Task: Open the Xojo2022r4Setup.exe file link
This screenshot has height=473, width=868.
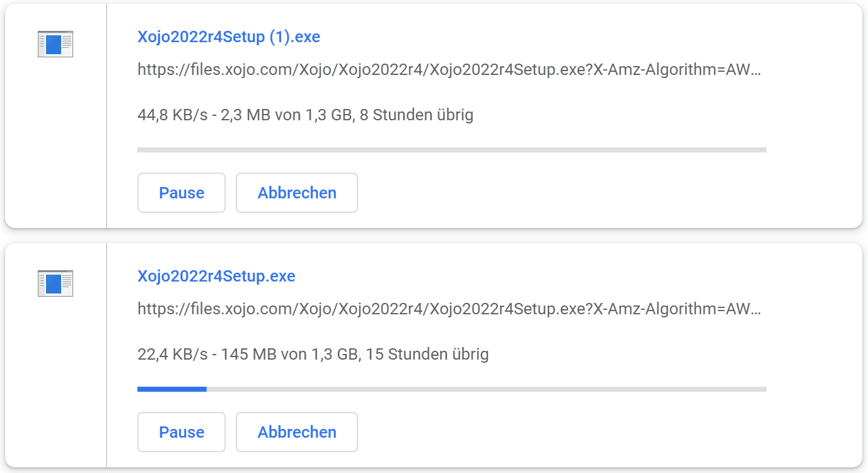Action: coord(216,276)
